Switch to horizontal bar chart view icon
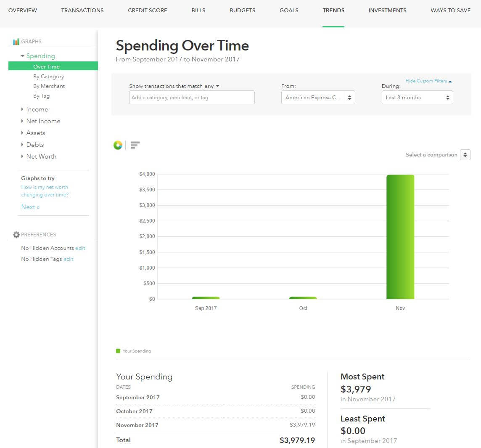Screen dimensions: 481x448 coord(135,145)
